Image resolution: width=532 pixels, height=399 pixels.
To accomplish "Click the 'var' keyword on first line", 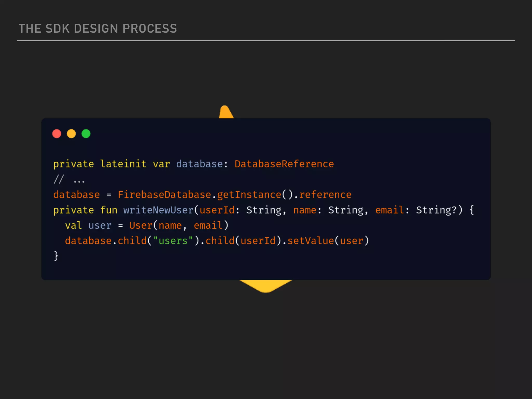I will (161, 164).
